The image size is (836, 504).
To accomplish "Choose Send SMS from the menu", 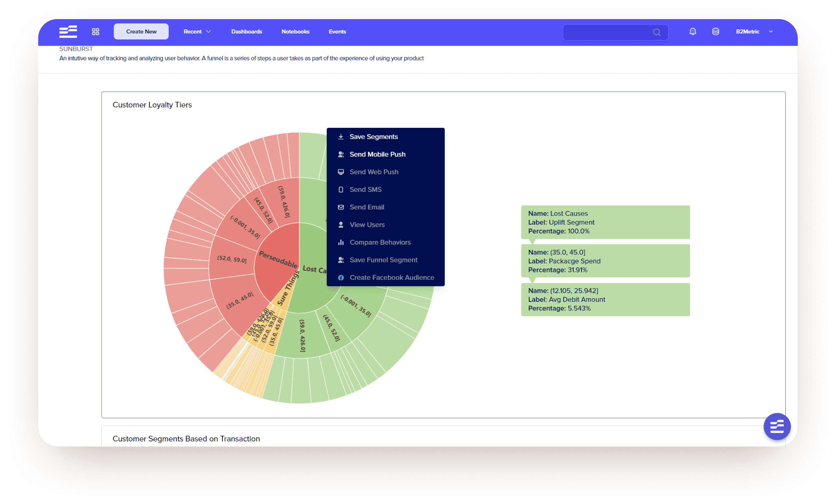I will 386,190.
